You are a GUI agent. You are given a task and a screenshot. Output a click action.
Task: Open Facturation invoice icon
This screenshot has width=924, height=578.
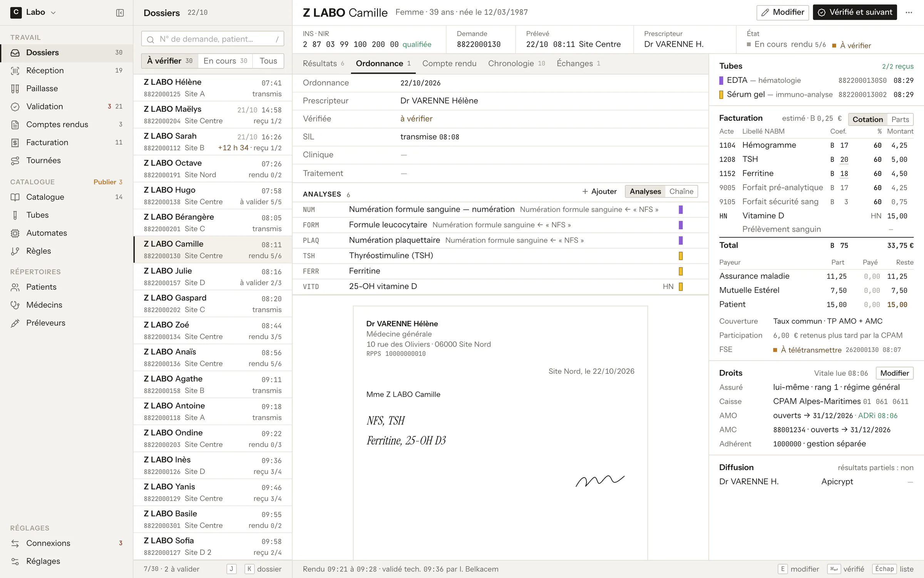pos(15,143)
